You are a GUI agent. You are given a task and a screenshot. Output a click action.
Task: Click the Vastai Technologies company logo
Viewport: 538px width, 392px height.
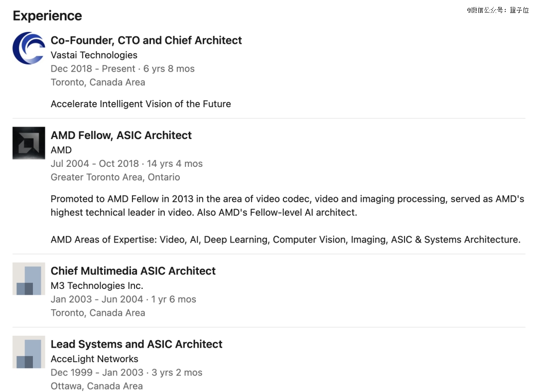(x=29, y=48)
